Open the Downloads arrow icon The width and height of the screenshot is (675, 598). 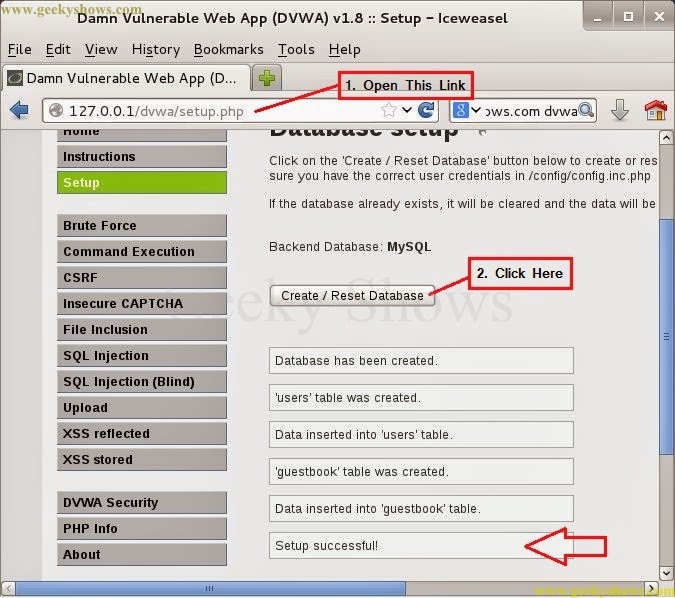620,111
